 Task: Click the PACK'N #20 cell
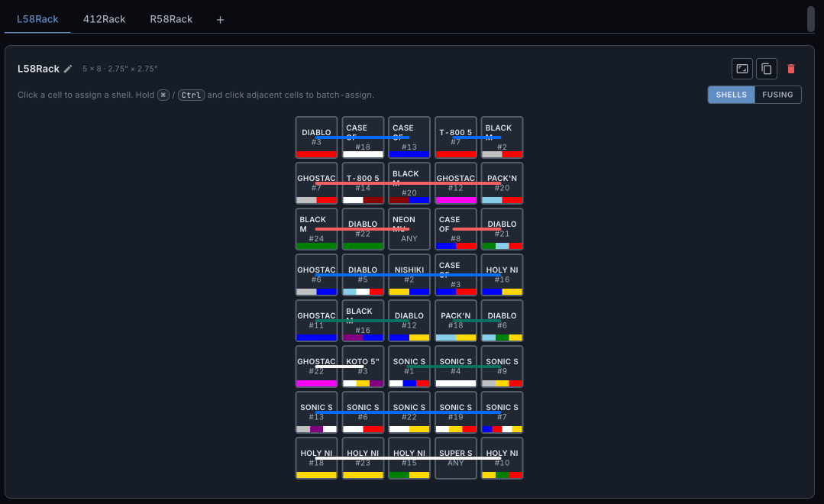(x=502, y=183)
